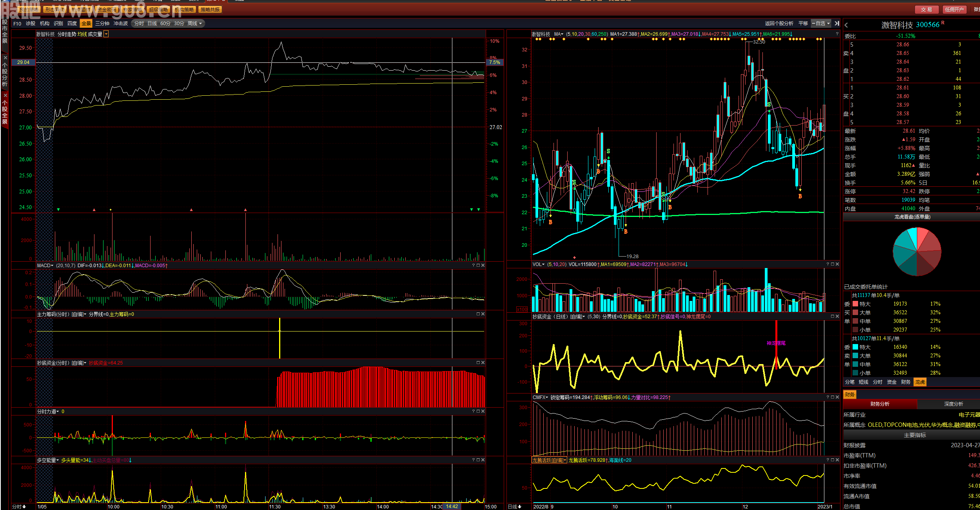Viewport: 980px width, 510px height.
Task: Close the 抄底资金(分时) sub-panel
Action: click(483, 363)
